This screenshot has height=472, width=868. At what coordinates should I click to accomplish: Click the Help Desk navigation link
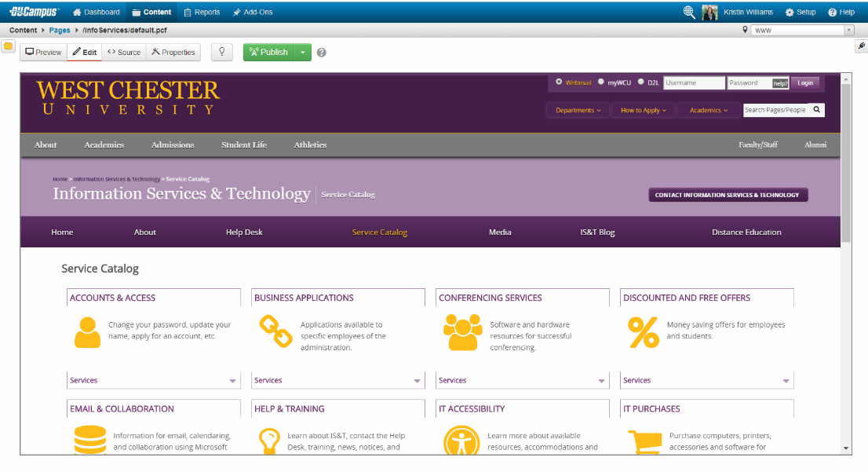pyautogui.click(x=244, y=232)
